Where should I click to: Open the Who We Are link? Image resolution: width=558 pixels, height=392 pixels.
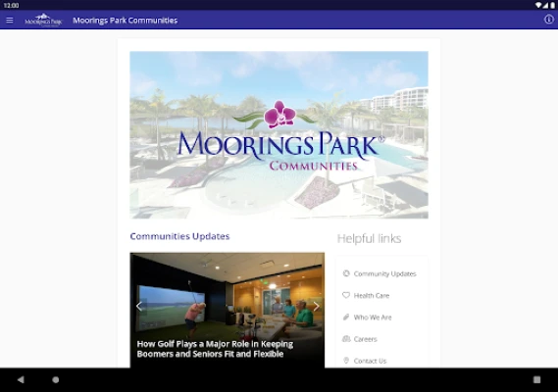(373, 318)
